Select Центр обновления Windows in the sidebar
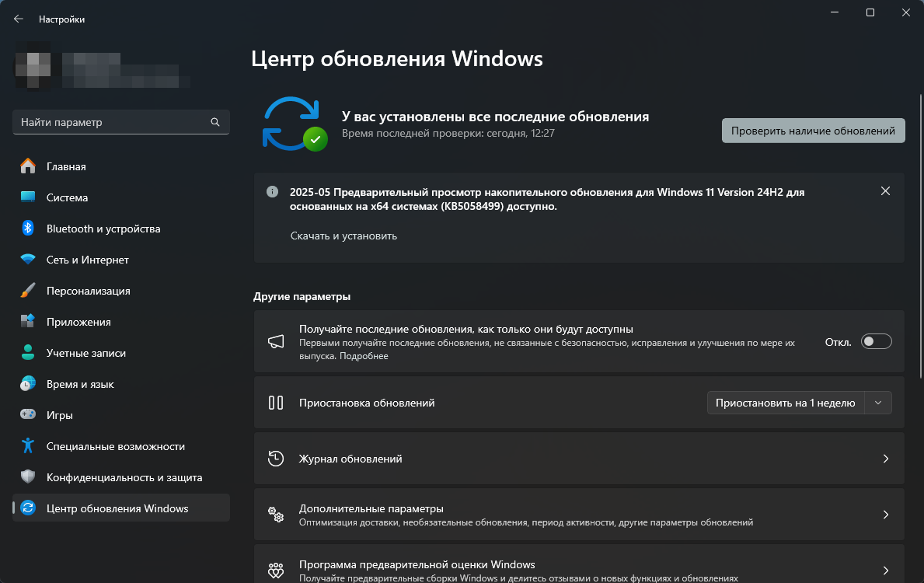The image size is (924, 583). (120, 508)
